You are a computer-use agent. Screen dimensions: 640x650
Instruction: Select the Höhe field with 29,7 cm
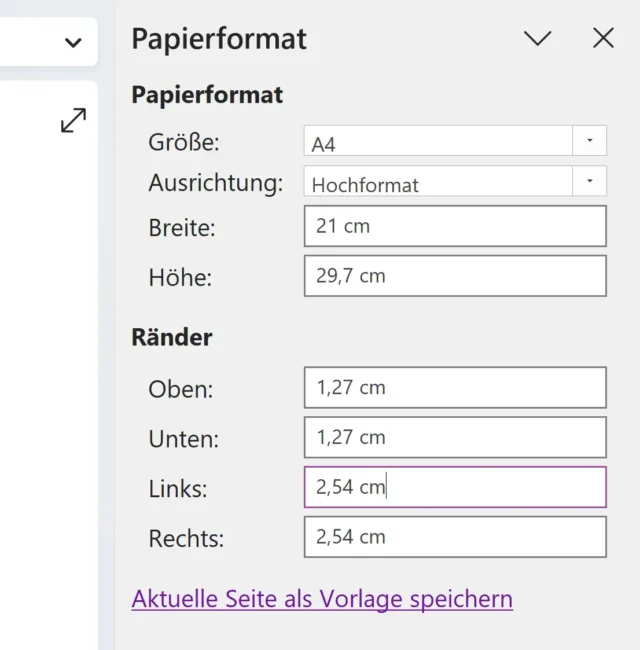(x=455, y=276)
